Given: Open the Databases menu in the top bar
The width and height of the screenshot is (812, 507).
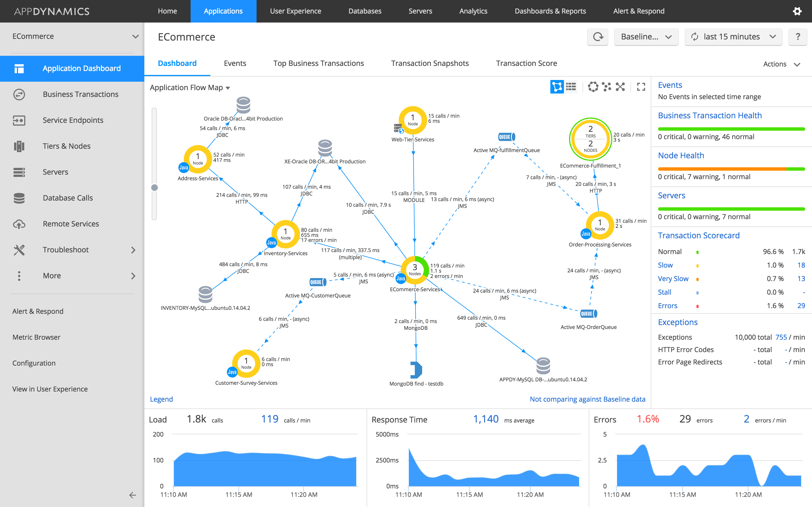Looking at the screenshot, I should click(x=365, y=11).
